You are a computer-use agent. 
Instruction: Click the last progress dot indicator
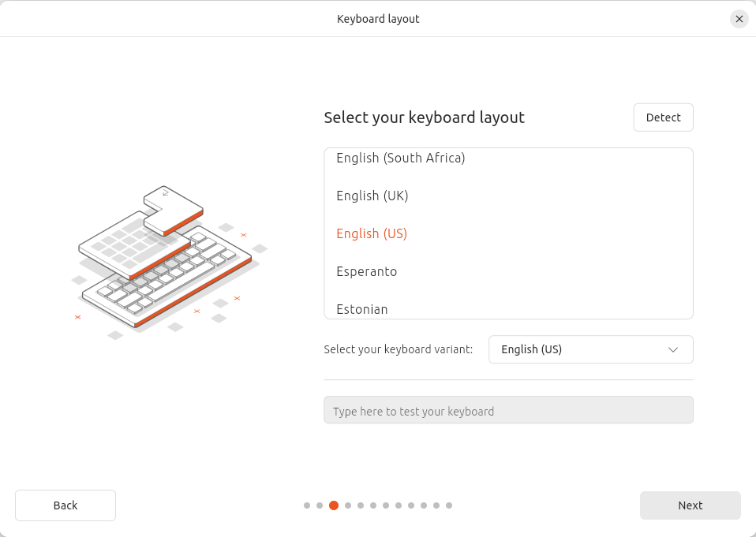(x=449, y=505)
